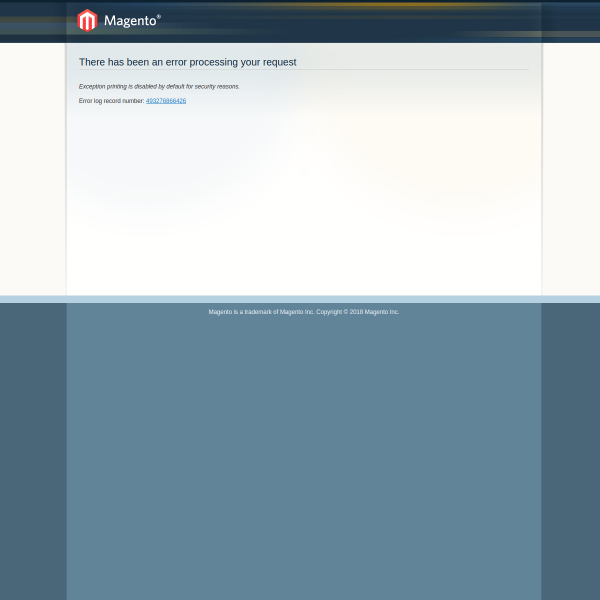Click the Magento trademark copyright footer text

(x=304, y=312)
